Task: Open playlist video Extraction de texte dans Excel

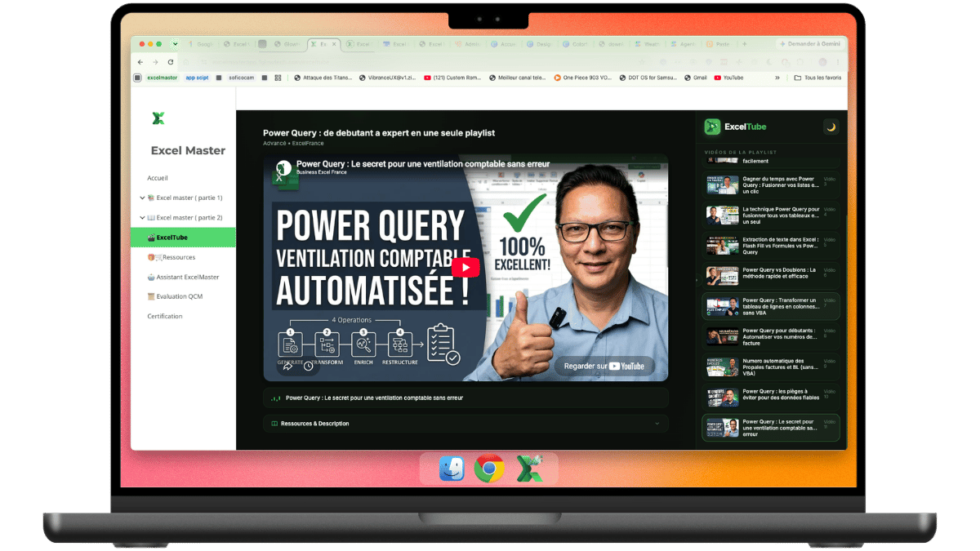Action: [x=770, y=246]
